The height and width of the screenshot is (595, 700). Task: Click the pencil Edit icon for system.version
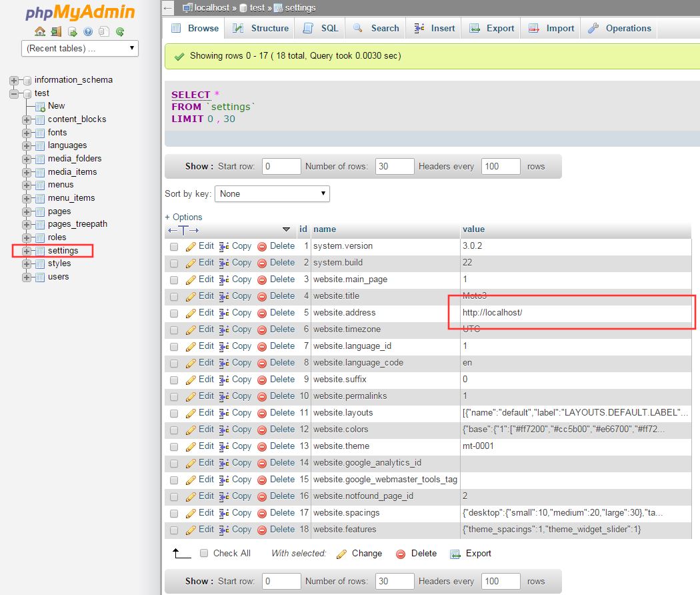(x=191, y=247)
